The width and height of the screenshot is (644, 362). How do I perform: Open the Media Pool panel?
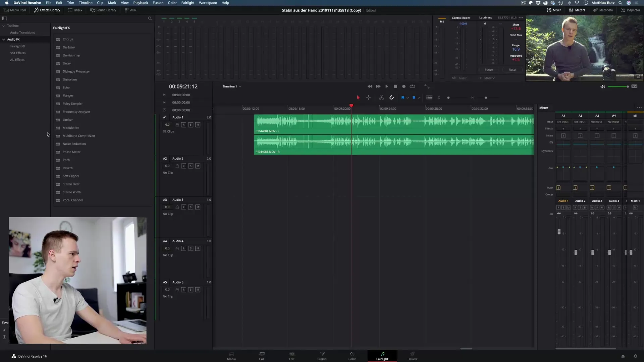pyautogui.click(x=15, y=10)
